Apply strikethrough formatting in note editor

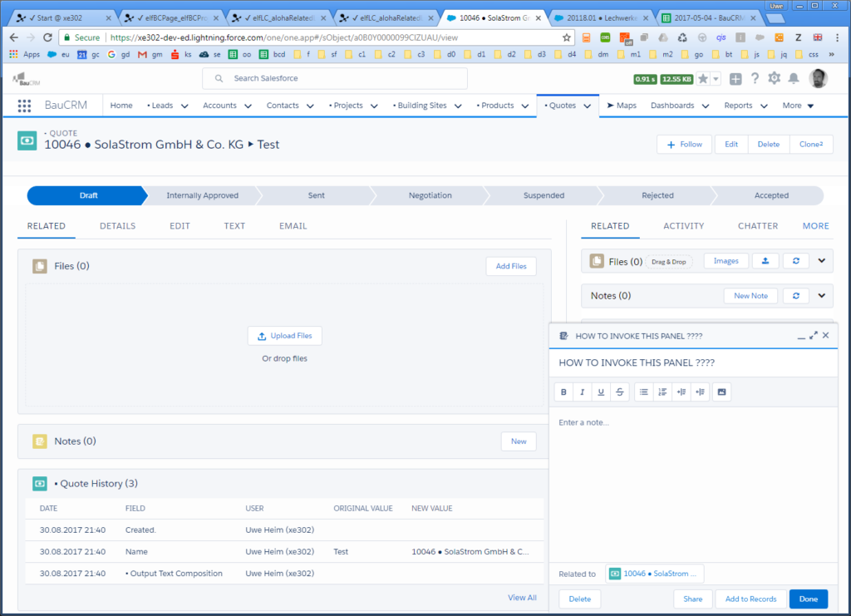pyautogui.click(x=619, y=392)
